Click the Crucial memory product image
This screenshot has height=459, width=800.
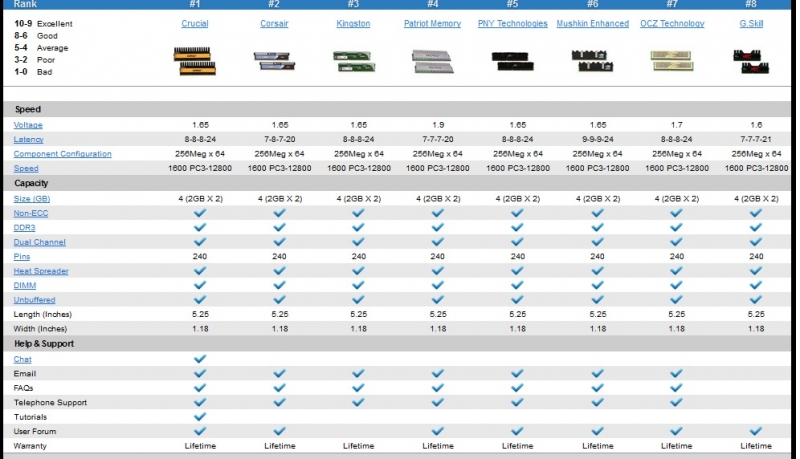tap(198, 61)
